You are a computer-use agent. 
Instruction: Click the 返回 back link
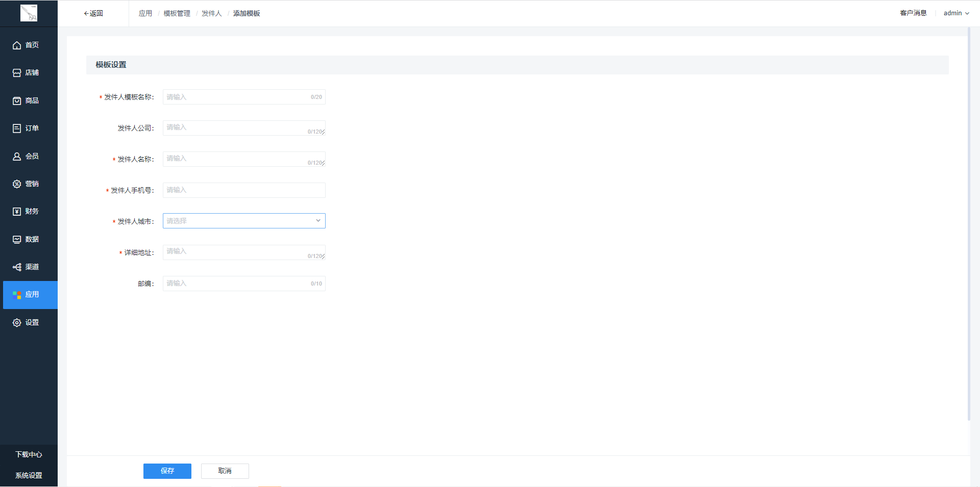coord(93,13)
